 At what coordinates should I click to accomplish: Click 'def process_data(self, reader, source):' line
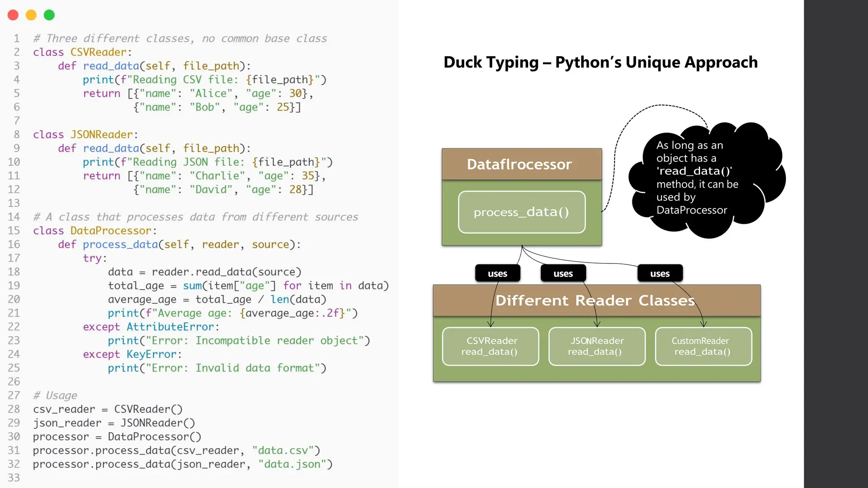click(179, 244)
